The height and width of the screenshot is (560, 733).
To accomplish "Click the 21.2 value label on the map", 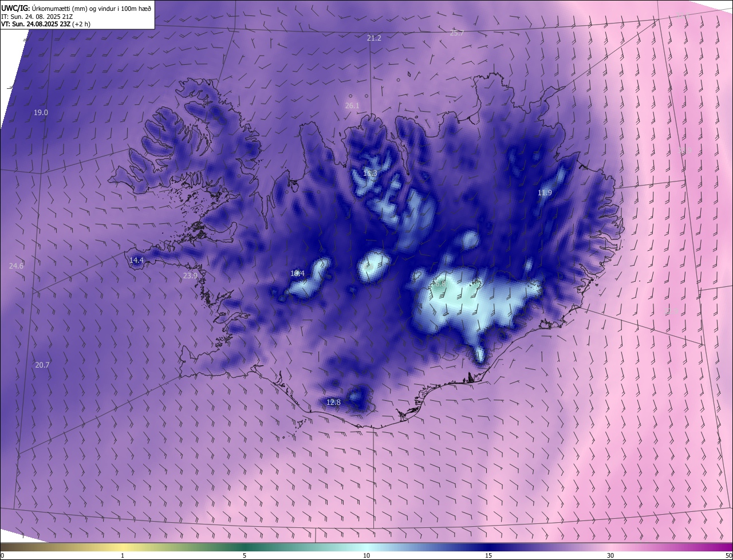I will (374, 38).
